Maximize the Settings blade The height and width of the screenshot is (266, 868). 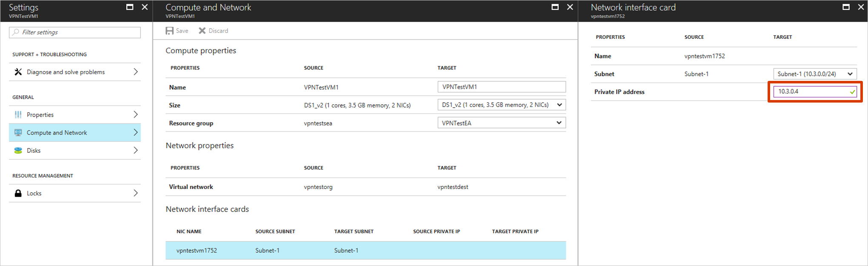(130, 7)
